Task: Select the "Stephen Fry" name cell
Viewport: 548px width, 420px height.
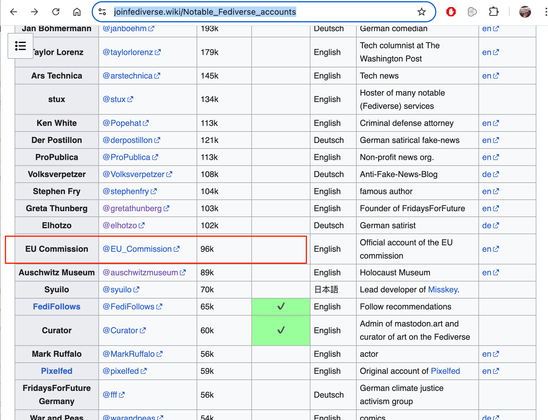Action: [x=57, y=191]
